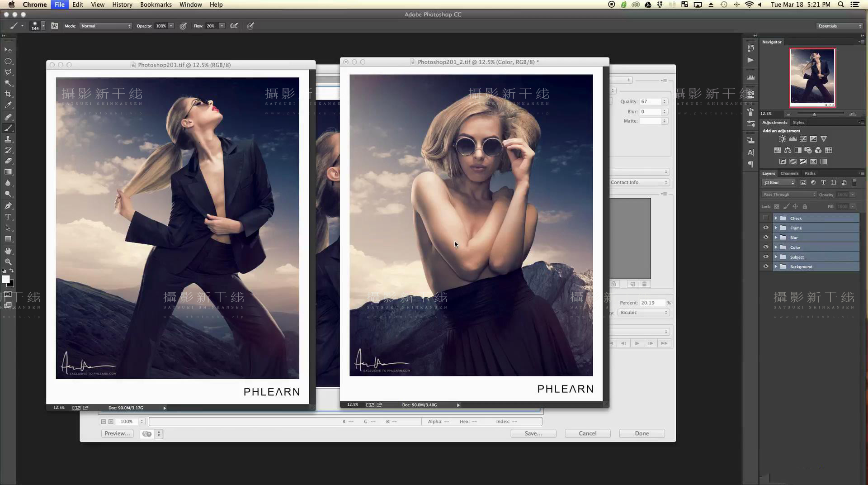The image size is (868, 485).
Task: Click the Done button
Action: coord(642,433)
